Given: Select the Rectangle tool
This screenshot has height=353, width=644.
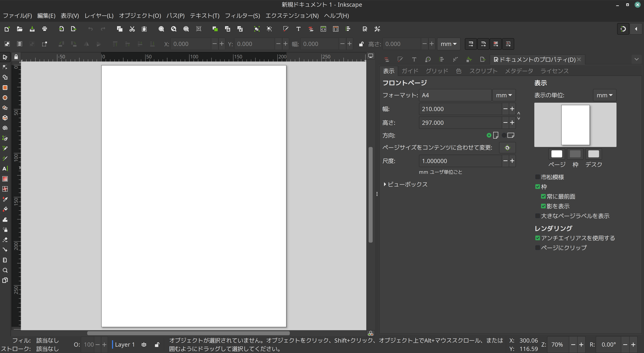Looking at the screenshot, I should (5, 88).
